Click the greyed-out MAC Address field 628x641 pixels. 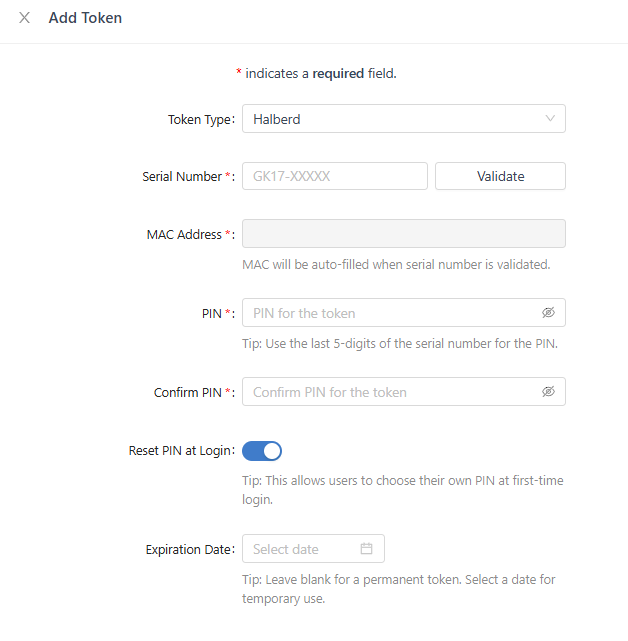[x=404, y=234]
